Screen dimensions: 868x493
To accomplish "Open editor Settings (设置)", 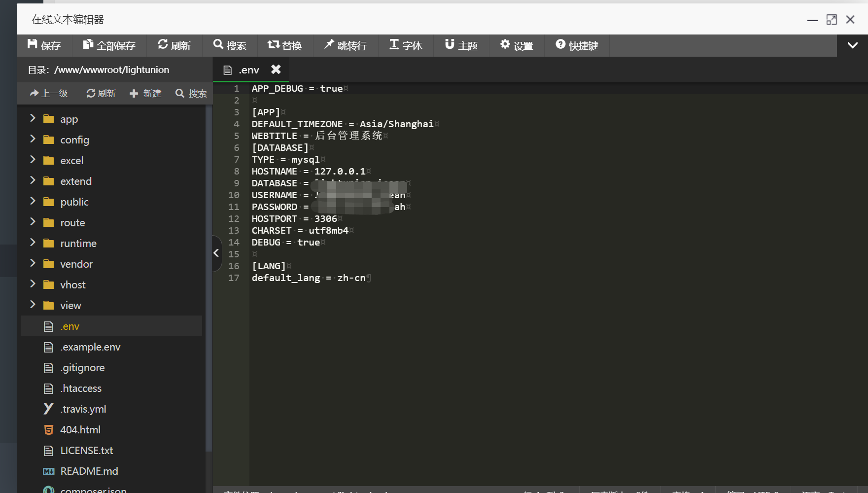I will pyautogui.click(x=517, y=45).
